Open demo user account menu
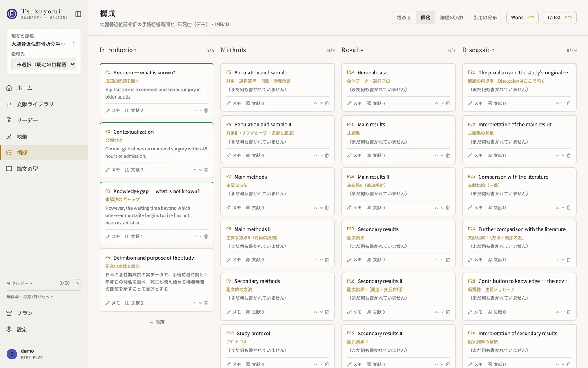This screenshot has height=368, width=588. point(44,354)
